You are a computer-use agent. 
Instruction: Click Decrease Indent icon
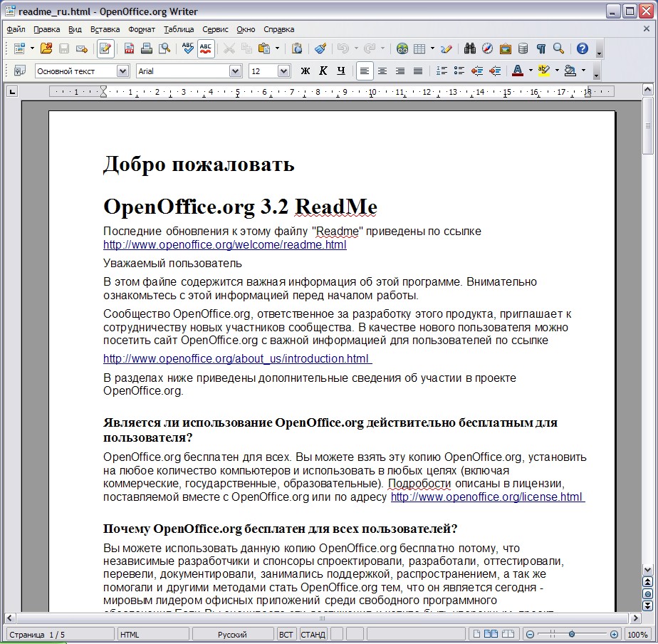[x=477, y=71]
